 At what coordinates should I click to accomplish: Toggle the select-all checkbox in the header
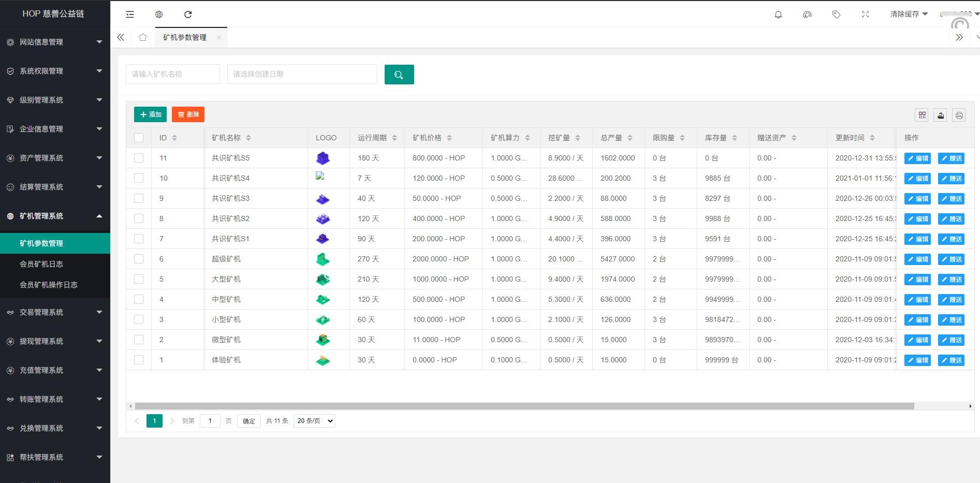tap(139, 138)
